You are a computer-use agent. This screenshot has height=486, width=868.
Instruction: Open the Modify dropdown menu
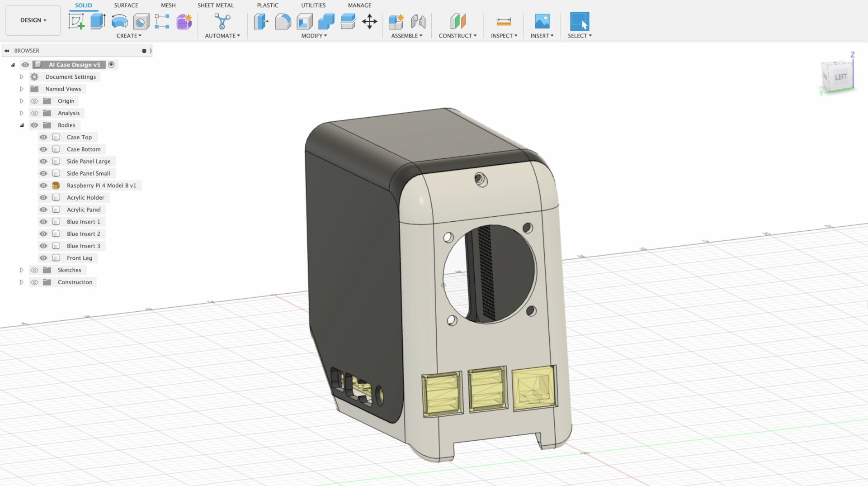[313, 36]
